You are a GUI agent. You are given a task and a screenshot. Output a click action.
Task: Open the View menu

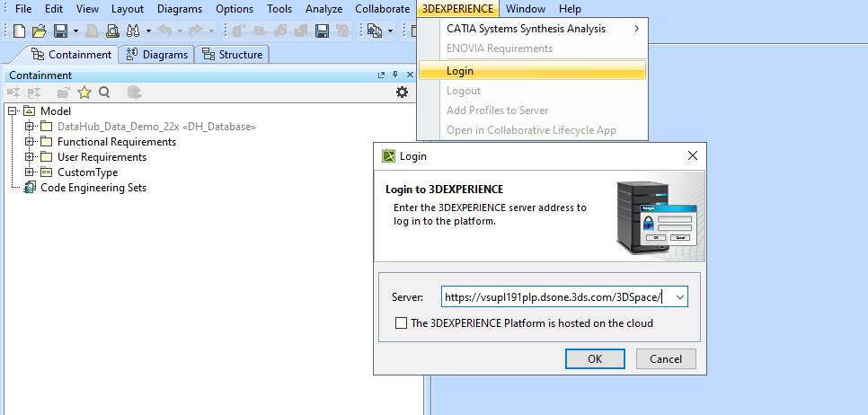point(87,9)
